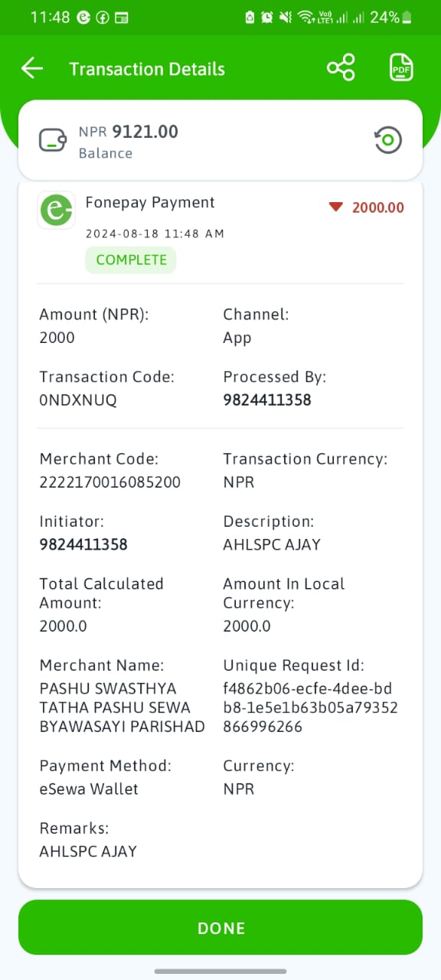Tap the red debit arrow indicator

click(x=335, y=207)
